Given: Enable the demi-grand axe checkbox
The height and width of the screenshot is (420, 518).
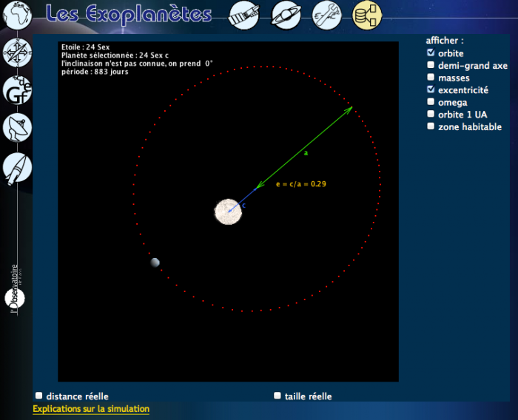Looking at the screenshot, I should tap(431, 65).
